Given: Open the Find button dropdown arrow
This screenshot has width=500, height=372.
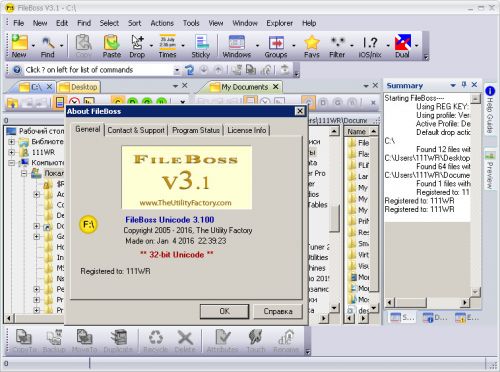Looking at the screenshot, I should coord(61,46).
